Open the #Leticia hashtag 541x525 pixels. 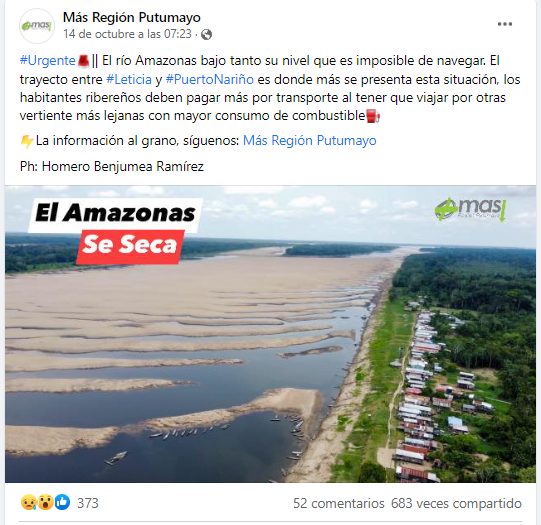coord(129,79)
